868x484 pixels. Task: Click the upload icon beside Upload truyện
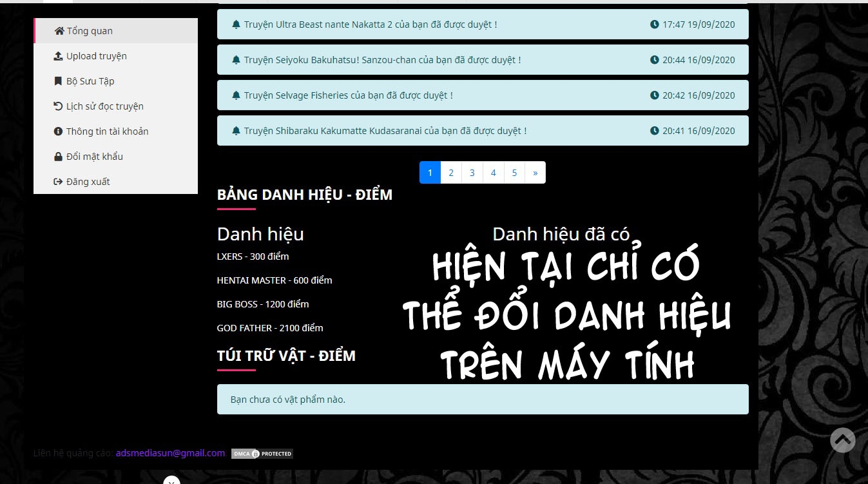57,56
